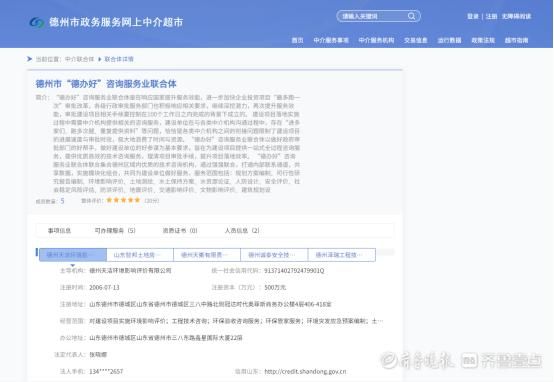Click the phone number 134****2657
554x382 pixels.
pyautogui.click(x=106, y=371)
